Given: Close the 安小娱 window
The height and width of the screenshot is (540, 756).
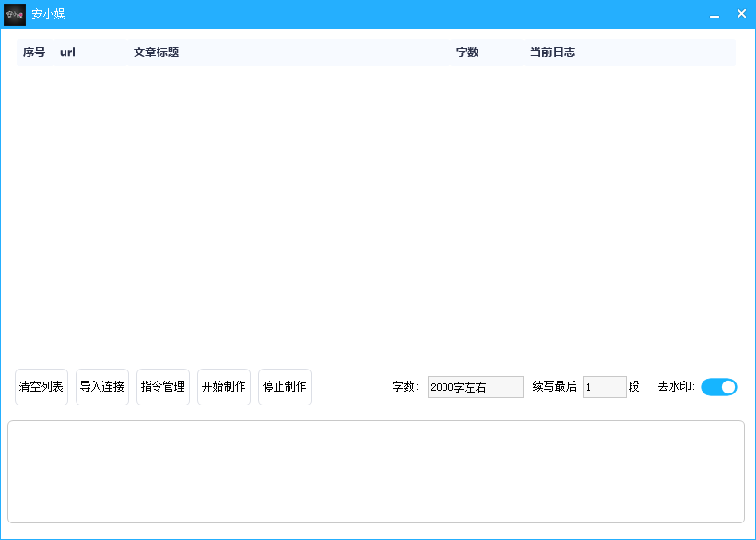Looking at the screenshot, I should 741,14.
